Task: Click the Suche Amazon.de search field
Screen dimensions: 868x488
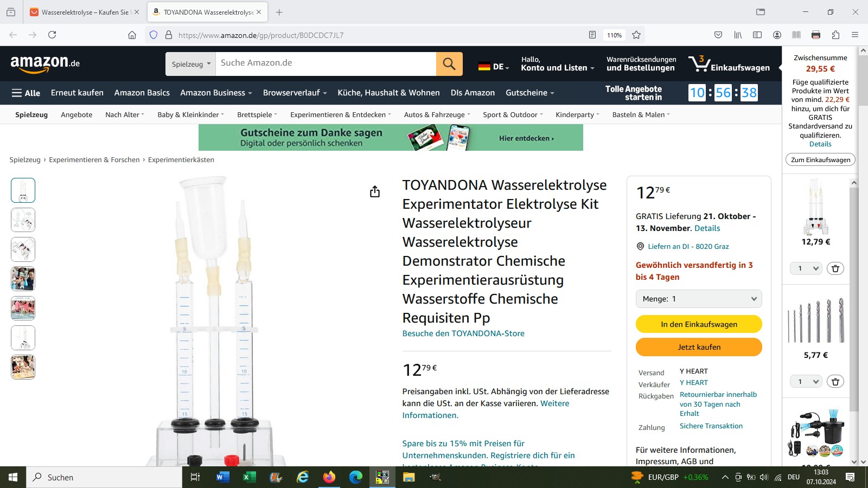Action: [325, 63]
